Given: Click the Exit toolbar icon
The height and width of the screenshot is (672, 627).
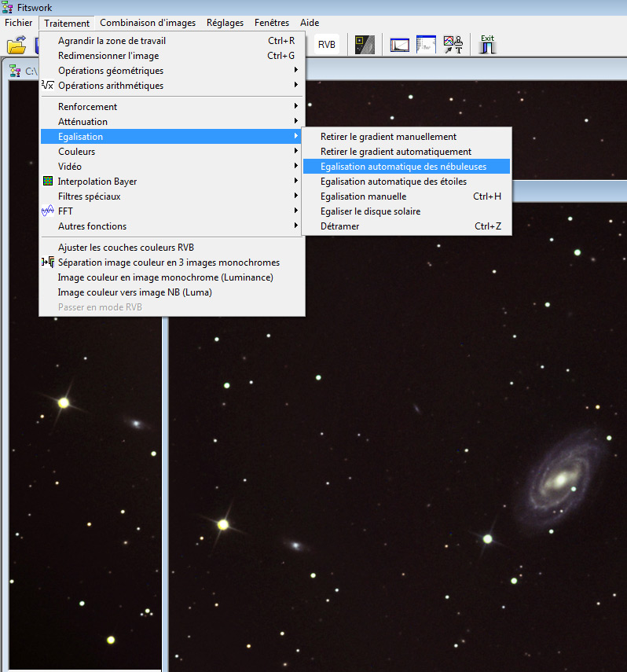Looking at the screenshot, I should point(487,45).
